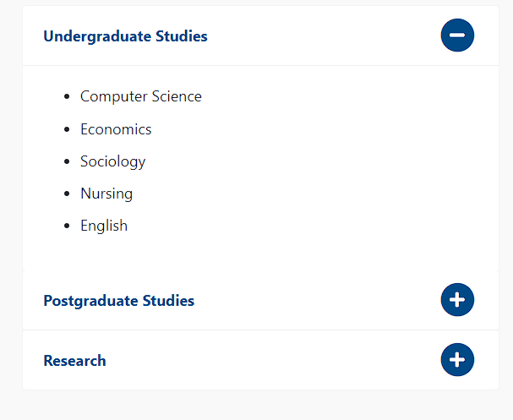Click the bullet point next to Nursing
The image size is (513, 420).
coord(67,194)
